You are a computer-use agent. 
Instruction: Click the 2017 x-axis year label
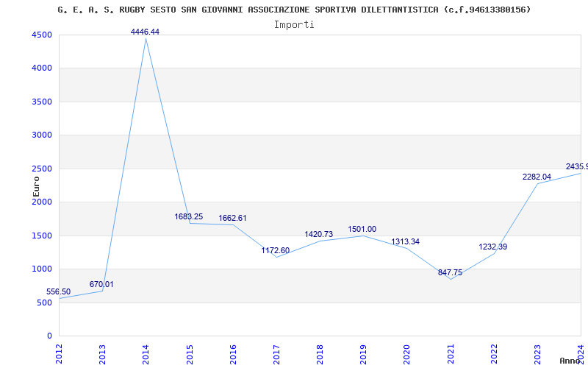coord(276,354)
